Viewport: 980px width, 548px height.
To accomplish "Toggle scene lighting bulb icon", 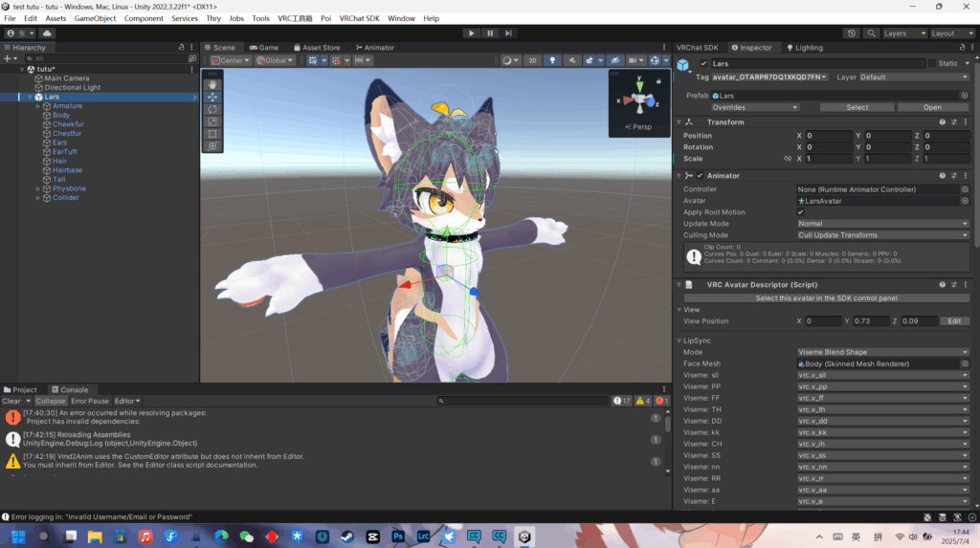I will coord(552,60).
